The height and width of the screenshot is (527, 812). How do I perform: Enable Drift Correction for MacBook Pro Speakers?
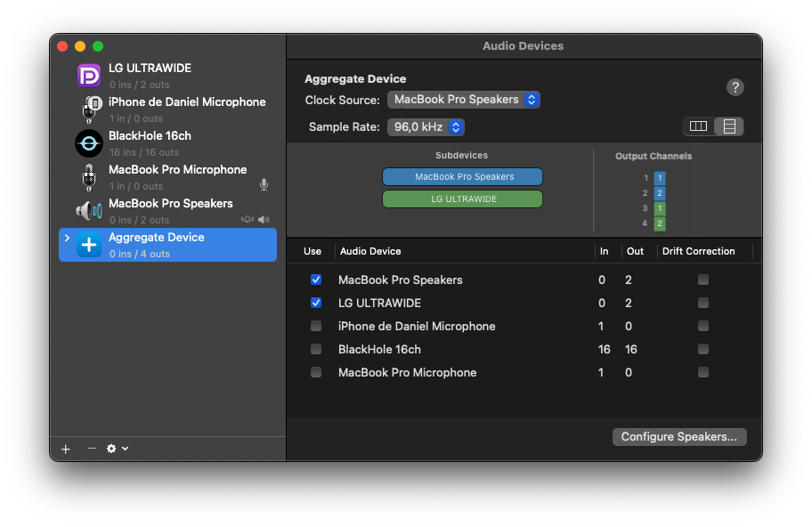[703, 280]
